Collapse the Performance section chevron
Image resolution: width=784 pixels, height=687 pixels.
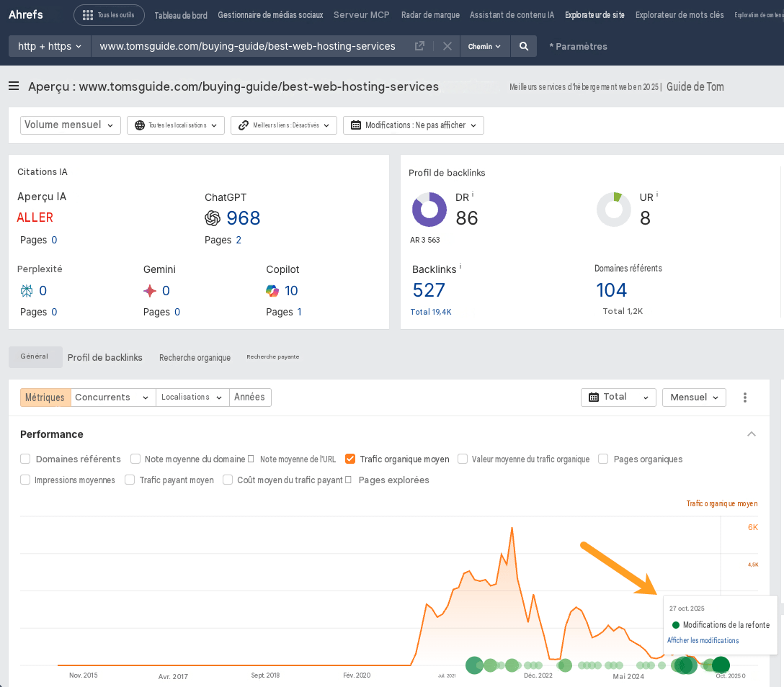pyautogui.click(x=751, y=434)
